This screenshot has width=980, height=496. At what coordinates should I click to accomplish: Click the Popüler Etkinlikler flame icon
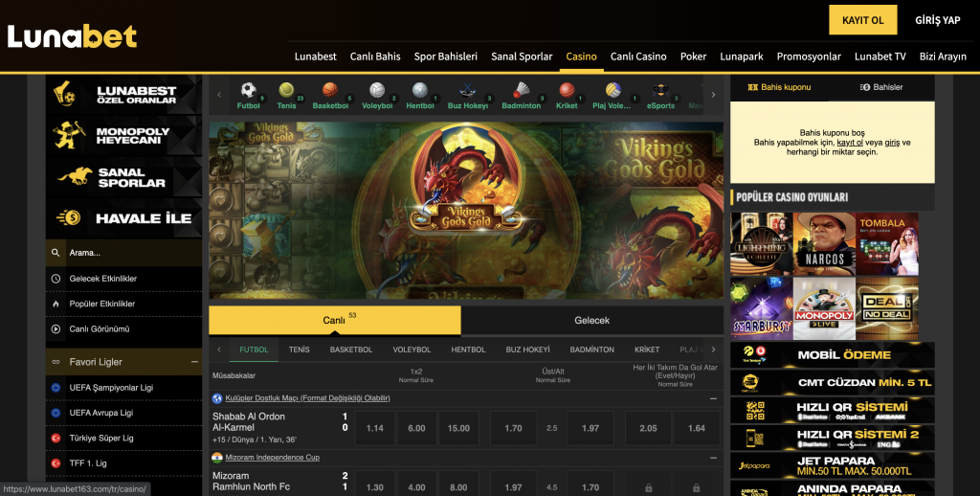point(56,304)
